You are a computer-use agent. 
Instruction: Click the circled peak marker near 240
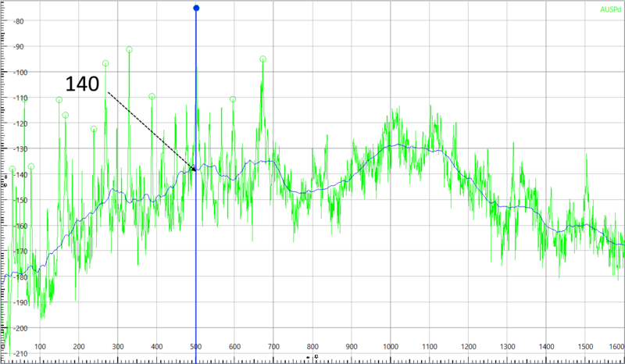pyautogui.click(x=94, y=129)
